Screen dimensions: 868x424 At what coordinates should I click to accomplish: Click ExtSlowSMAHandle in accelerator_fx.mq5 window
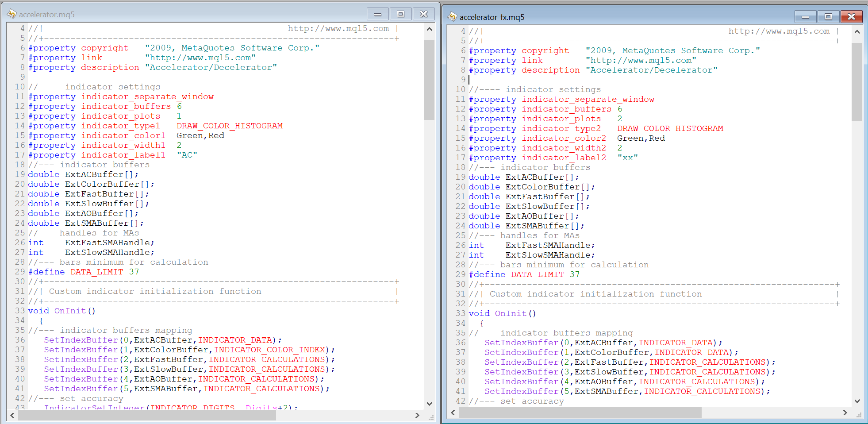pyautogui.click(x=548, y=255)
